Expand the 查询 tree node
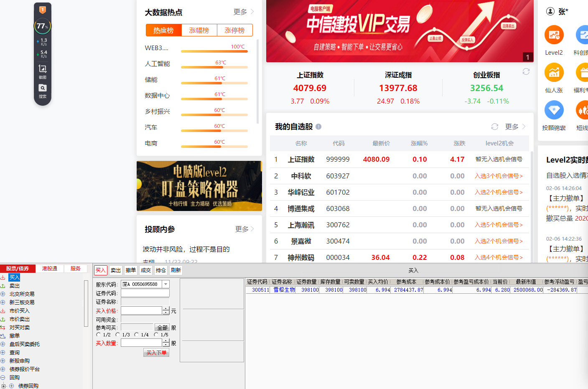 click(x=3, y=353)
